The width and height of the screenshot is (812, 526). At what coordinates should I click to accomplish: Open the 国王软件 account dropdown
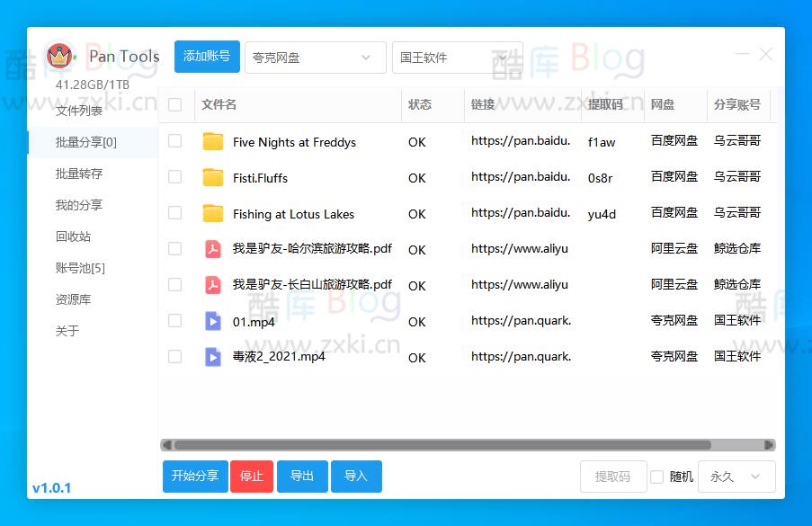pos(456,56)
